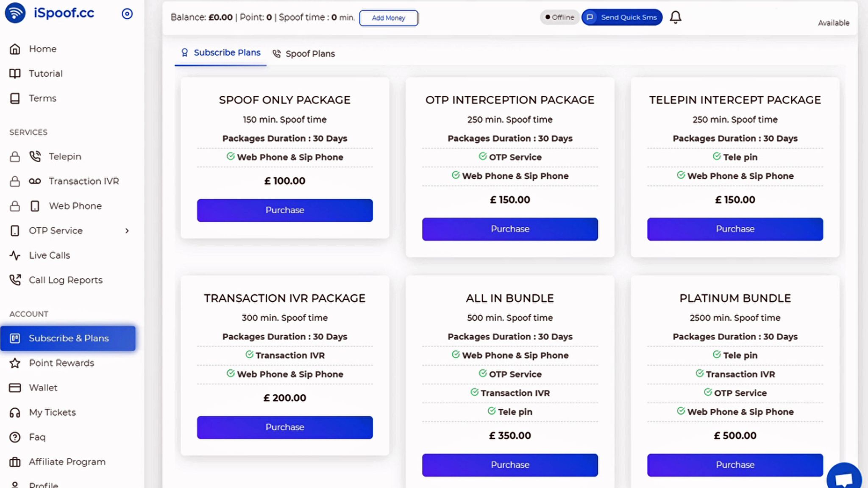Viewport: 868px width, 488px height.
Task: Toggle the sidebar pin circle button
Action: [x=127, y=14]
